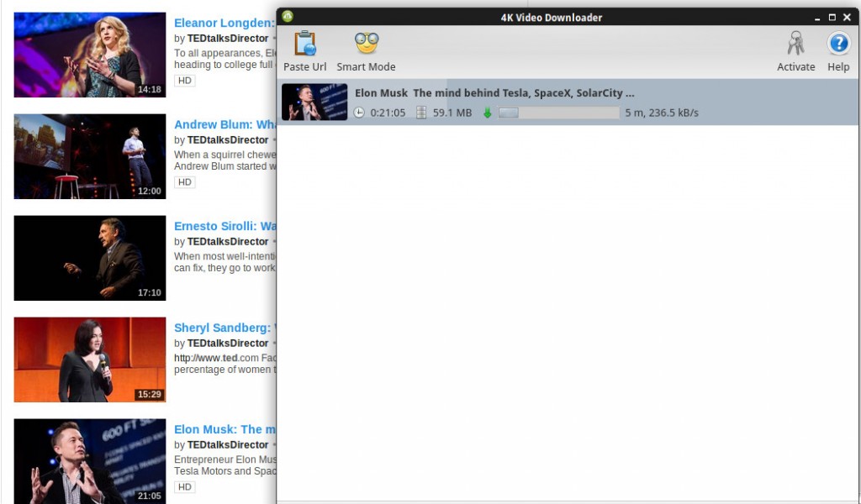Open the Andrew Blum video thumbnail in browser
This screenshot has width=861, height=504.
tap(90, 156)
